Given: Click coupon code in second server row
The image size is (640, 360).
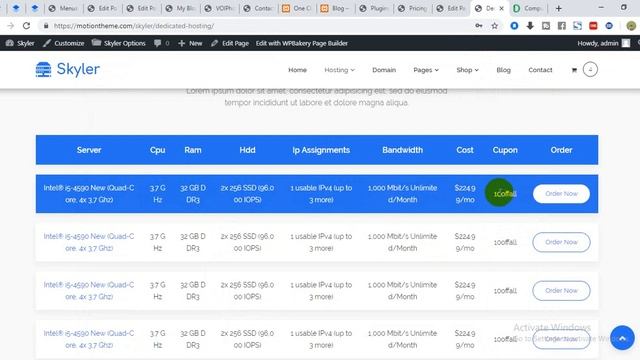Looking at the screenshot, I should pos(505,242).
